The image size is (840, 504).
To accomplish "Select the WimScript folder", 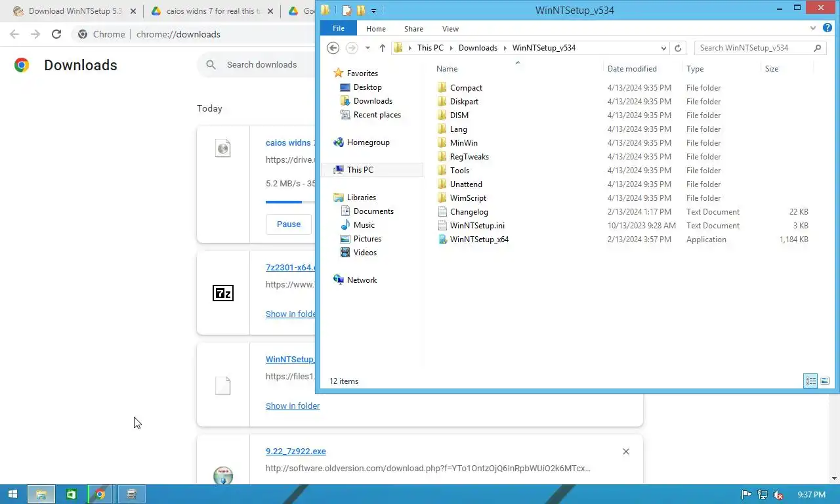I will (468, 198).
